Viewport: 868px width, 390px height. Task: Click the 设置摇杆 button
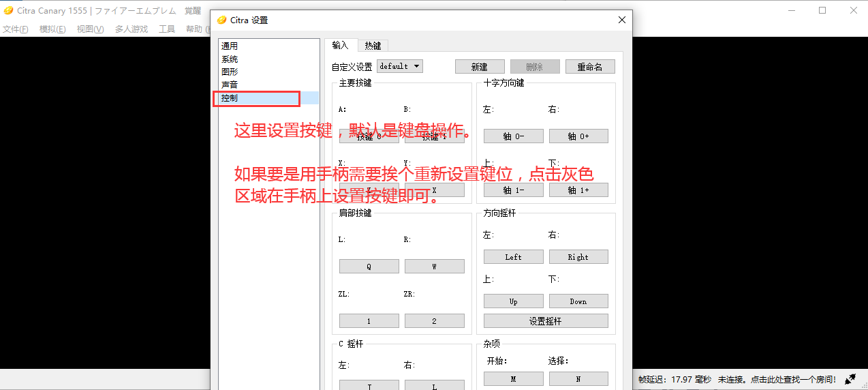545,321
